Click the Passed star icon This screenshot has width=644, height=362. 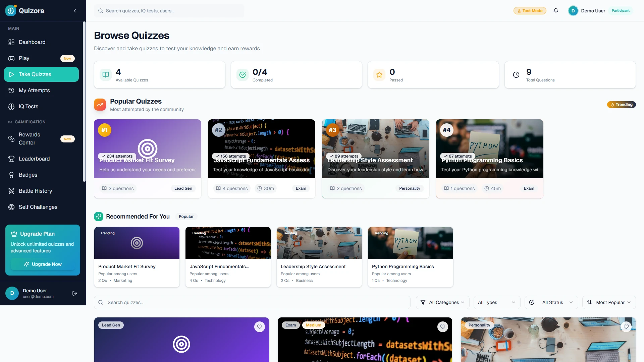(x=379, y=75)
